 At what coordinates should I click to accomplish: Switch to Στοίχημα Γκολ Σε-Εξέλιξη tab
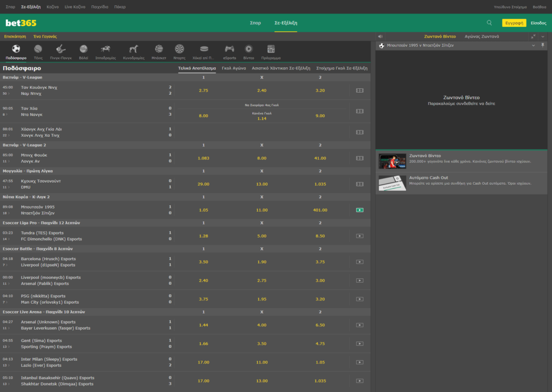point(341,68)
